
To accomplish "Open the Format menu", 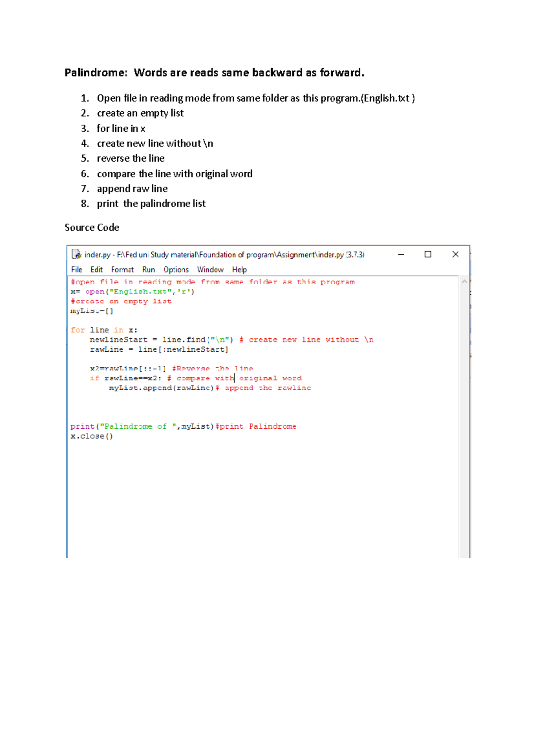I will (x=122, y=269).
